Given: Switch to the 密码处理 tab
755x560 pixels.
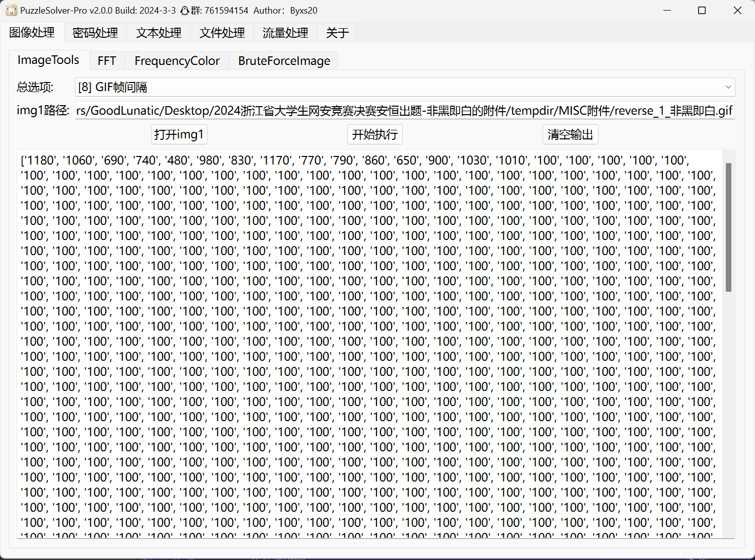Looking at the screenshot, I should click(95, 33).
